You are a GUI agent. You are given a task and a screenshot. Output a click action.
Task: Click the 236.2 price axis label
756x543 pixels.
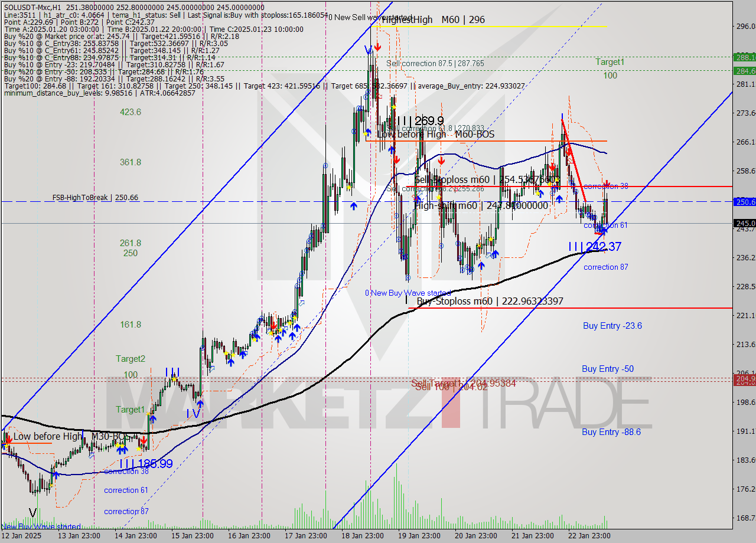(x=745, y=257)
